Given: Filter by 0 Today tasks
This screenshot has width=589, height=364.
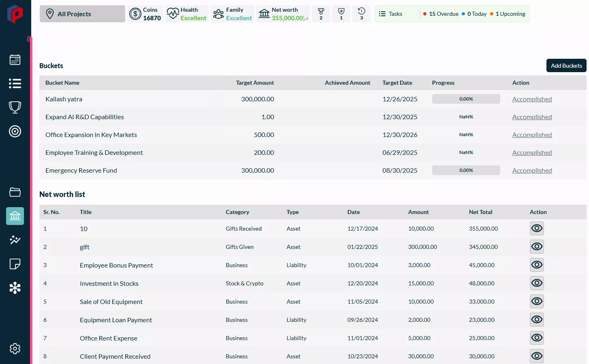Looking at the screenshot, I should [x=474, y=14].
